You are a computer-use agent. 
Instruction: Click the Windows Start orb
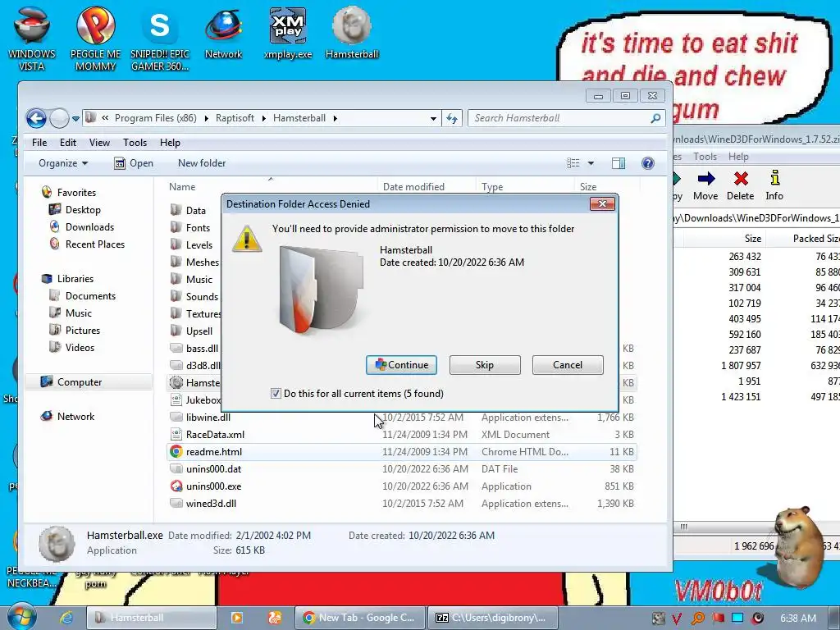point(22,617)
